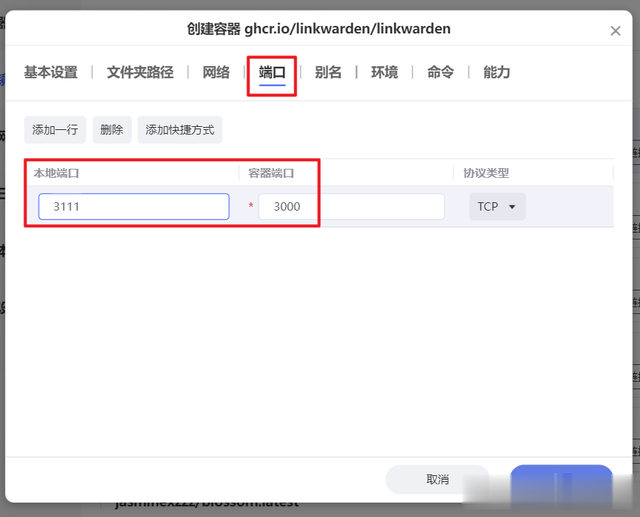Click the 添加一行 button
This screenshot has width=640, height=517.
(55, 130)
